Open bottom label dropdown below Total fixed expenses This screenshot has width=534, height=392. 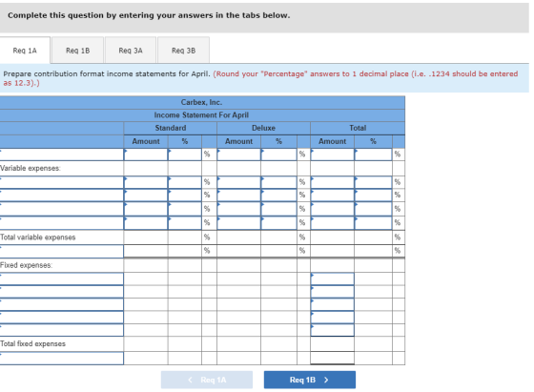point(62,359)
